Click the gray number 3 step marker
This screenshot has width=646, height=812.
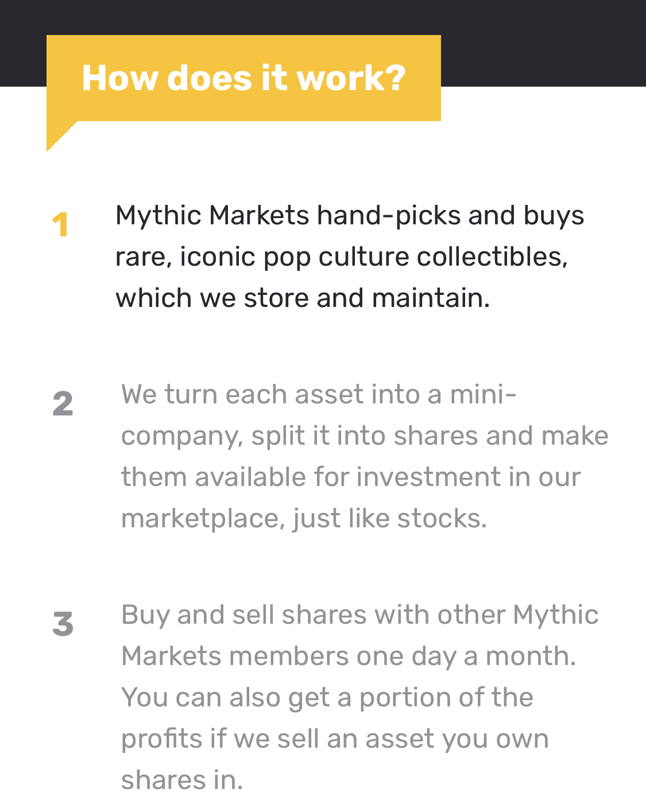pos(63,624)
